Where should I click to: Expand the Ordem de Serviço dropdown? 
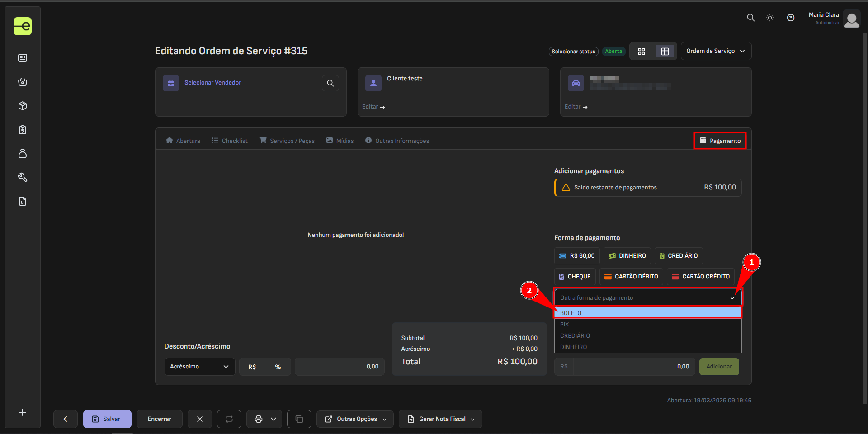click(716, 51)
